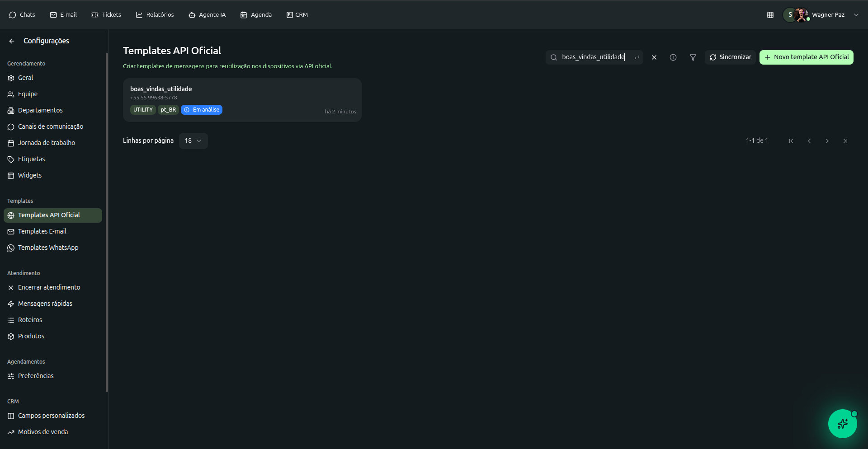Go to the last page arrow icon

pyautogui.click(x=845, y=141)
